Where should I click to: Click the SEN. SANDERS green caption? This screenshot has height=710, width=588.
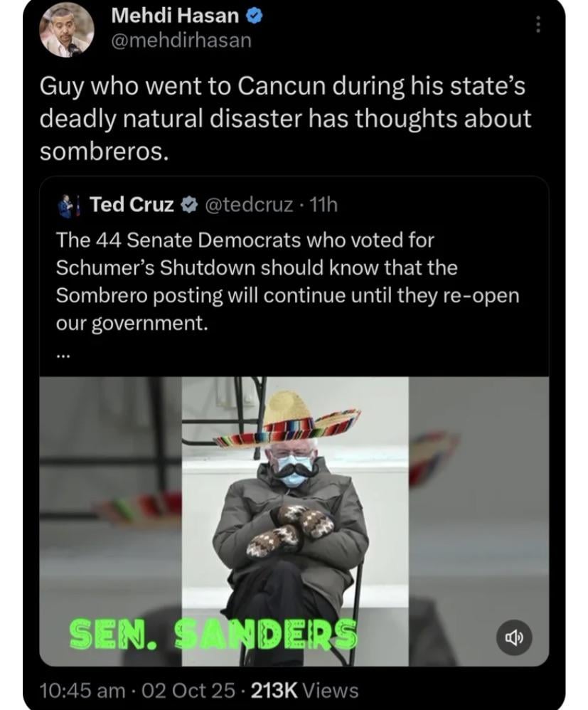point(213,633)
